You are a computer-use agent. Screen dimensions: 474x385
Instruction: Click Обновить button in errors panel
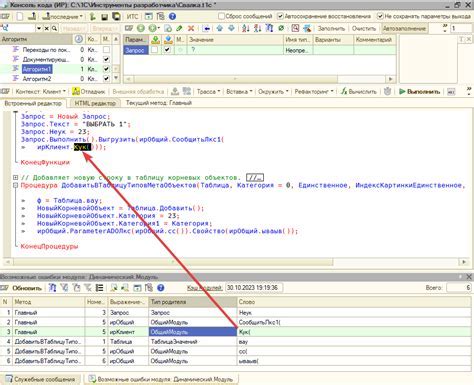point(27,288)
